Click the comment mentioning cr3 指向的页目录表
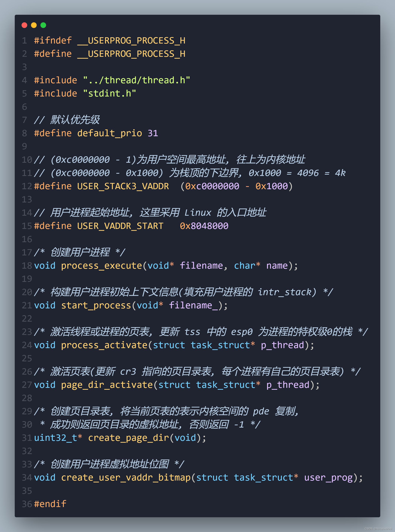 pyautogui.click(x=197, y=371)
